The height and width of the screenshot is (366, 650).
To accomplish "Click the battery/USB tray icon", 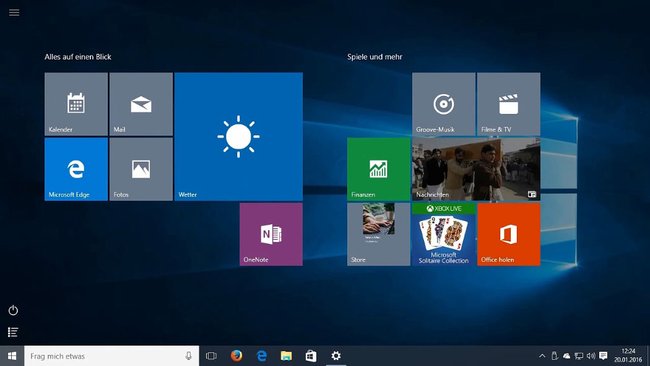I will pos(555,356).
